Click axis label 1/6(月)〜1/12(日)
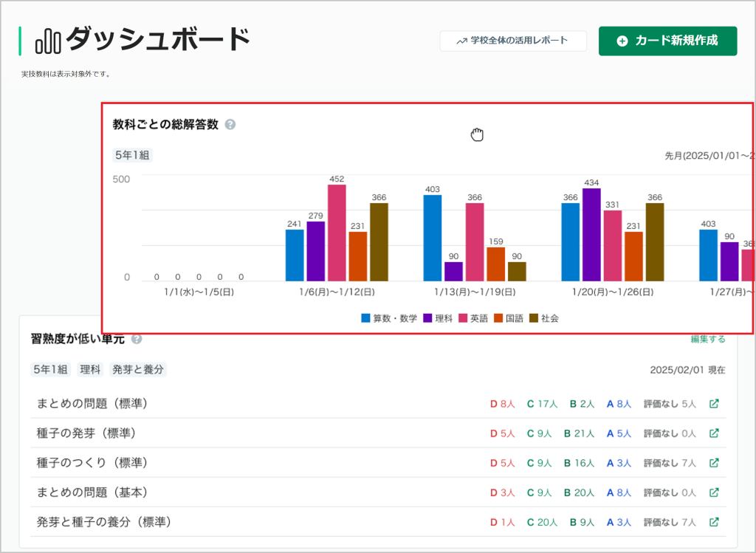This screenshot has height=553, width=756. [x=337, y=292]
